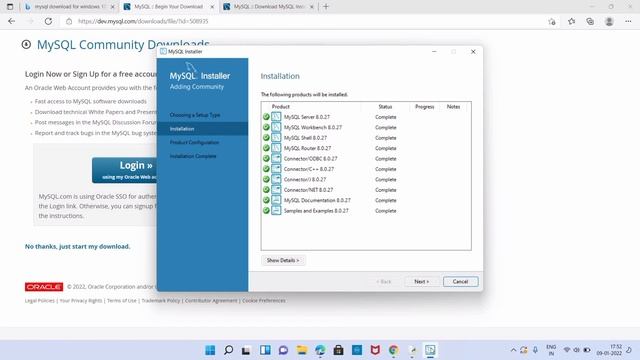Switch to the 'MySQL :: Download MySQL' tab
640x360 pixels.
268,7
